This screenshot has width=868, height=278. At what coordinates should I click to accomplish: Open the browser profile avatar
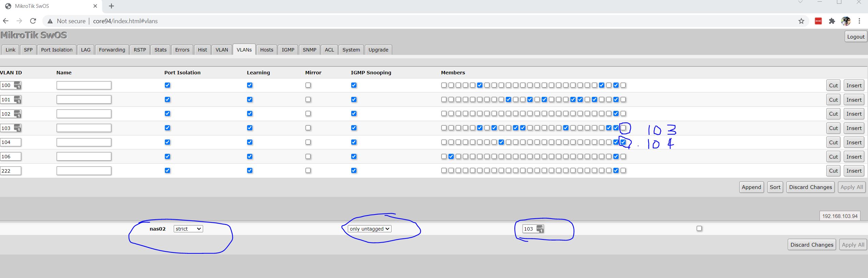tap(845, 21)
